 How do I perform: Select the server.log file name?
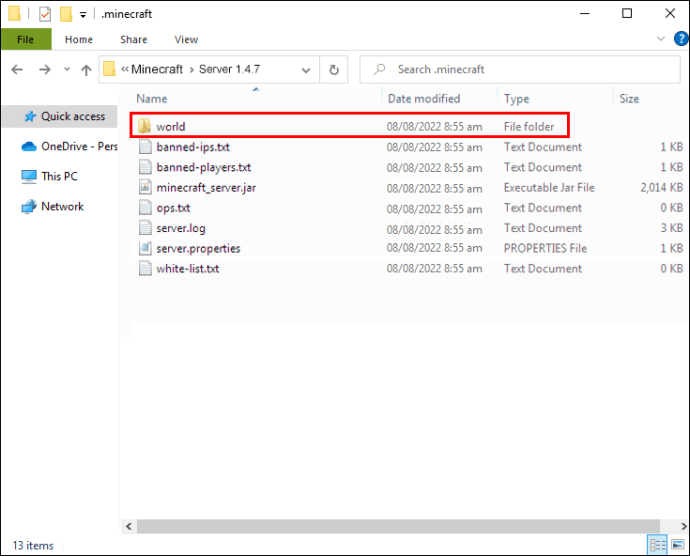[181, 228]
